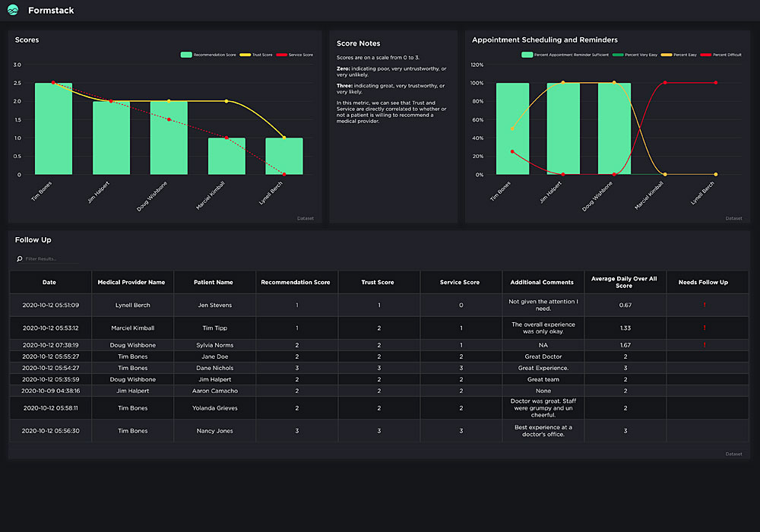Sort the table by Date column header

[49, 282]
